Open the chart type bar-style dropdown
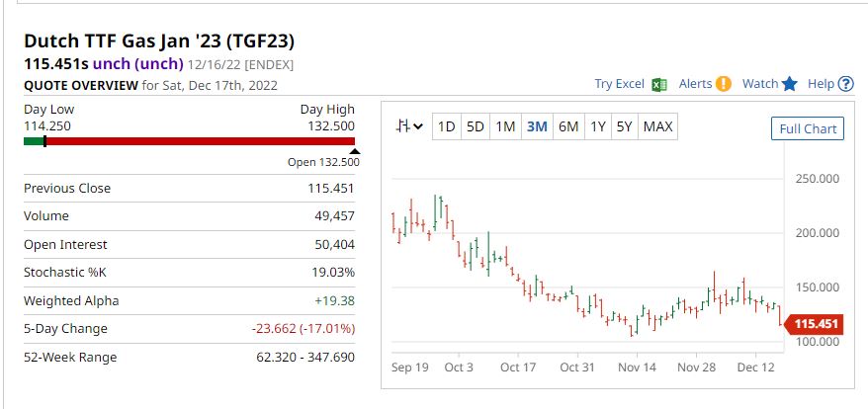868x409 pixels. 409,126
